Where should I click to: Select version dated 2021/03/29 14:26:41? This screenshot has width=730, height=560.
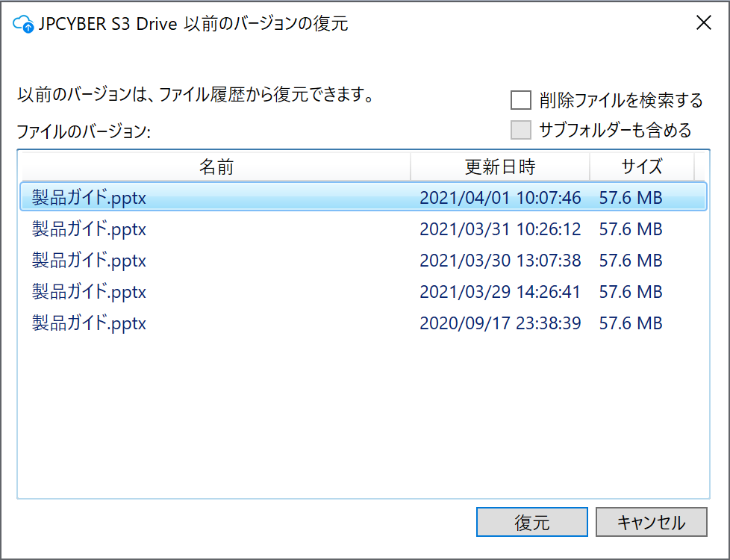(x=364, y=292)
